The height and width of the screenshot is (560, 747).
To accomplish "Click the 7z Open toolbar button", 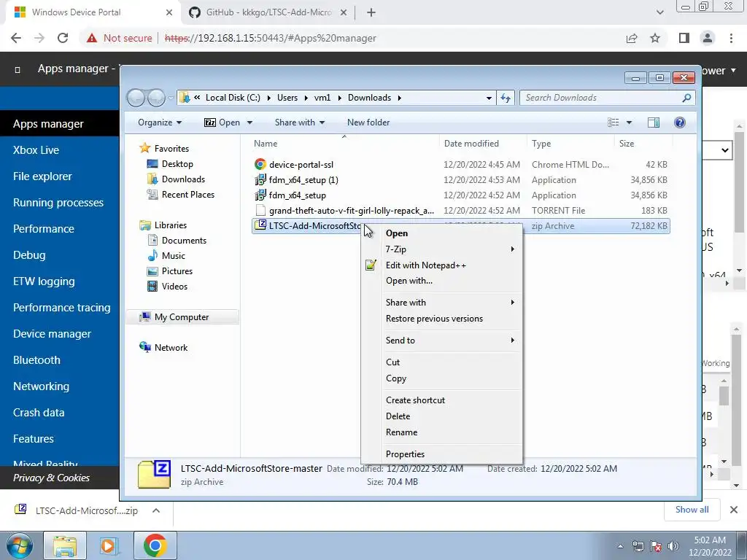I will 222,122.
